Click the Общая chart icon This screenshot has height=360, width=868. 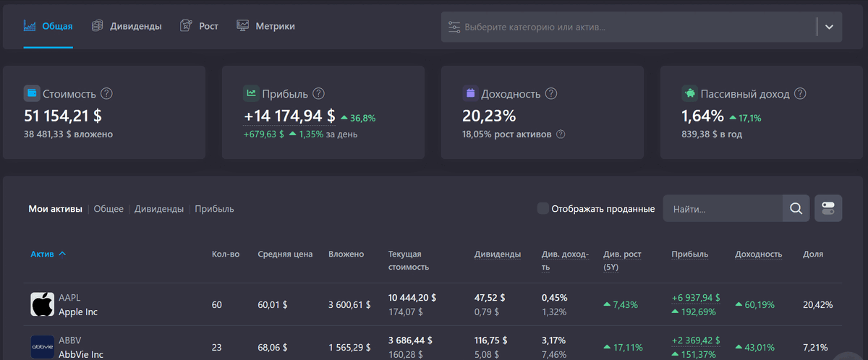click(30, 26)
